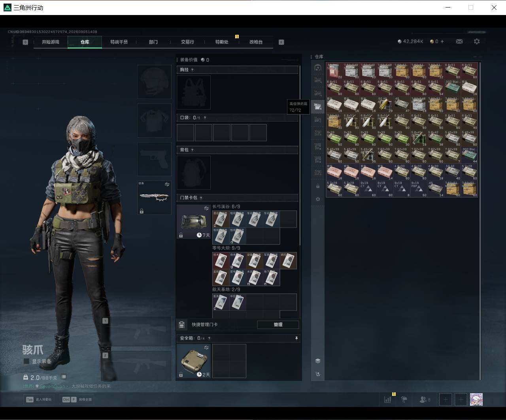Click the Ctrl F 转移全部 button

77,399
